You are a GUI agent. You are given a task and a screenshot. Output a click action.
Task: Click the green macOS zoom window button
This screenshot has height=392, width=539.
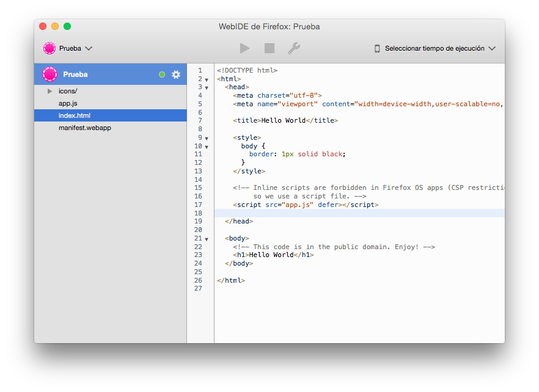point(67,26)
